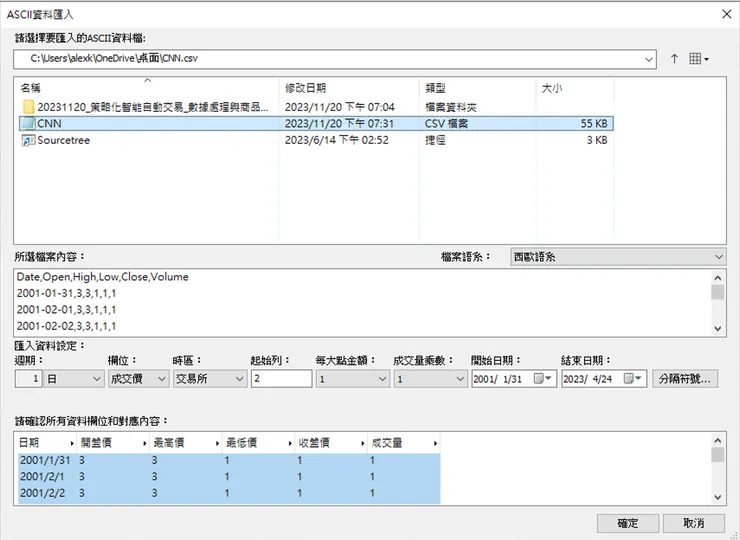The width and height of the screenshot is (740, 540).
Task: Open the 日 period unit dropdown
Action: (74, 379)
